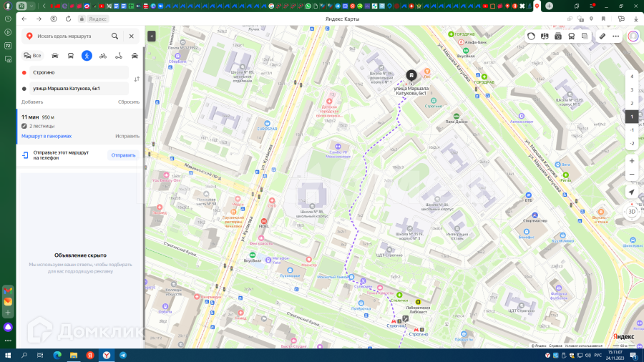Edit the starting point field 'Строгино'

coord(79,73)
